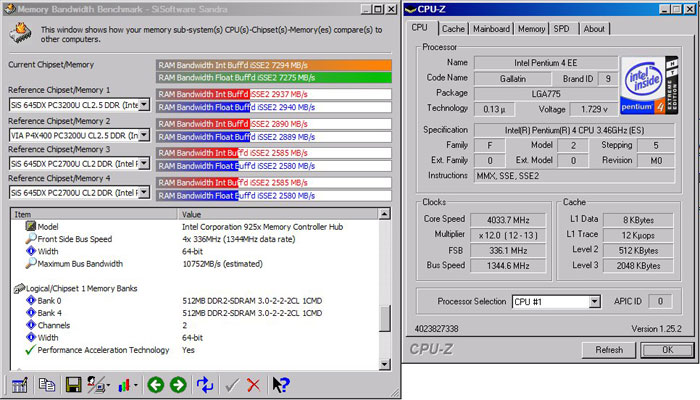The height and width of the screenshot is (400, 700).
Task: Expand the user/computer icon's dropdown arrow
Action: pos(108,385)
